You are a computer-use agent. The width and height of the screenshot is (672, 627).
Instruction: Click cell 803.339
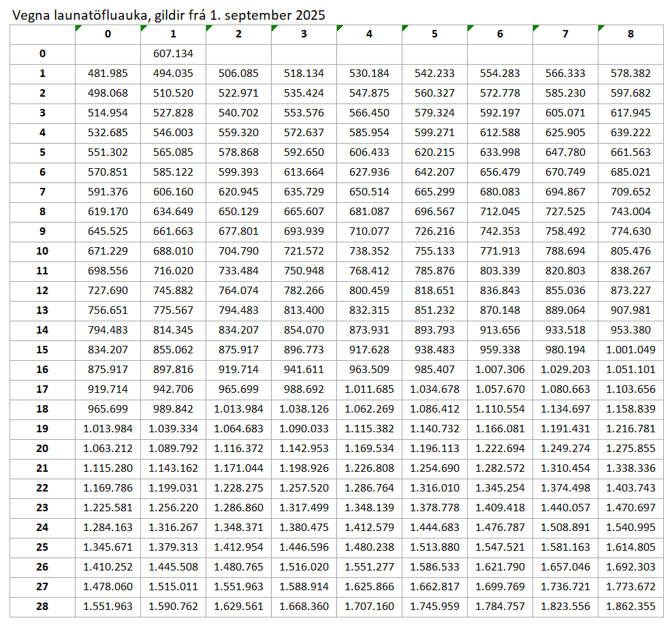[500, 271]
